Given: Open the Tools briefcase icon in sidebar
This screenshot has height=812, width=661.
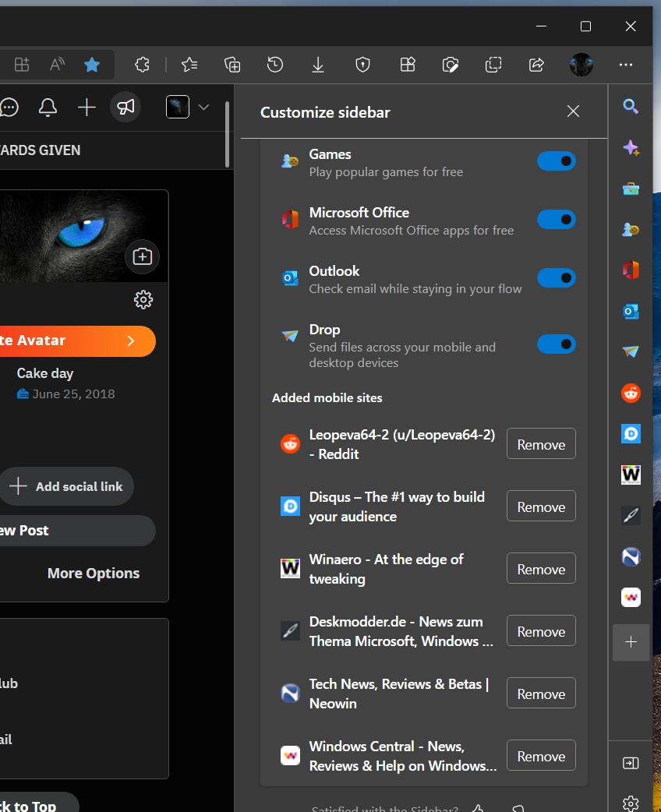Looking at the screenshot, I should coord(631,189).
